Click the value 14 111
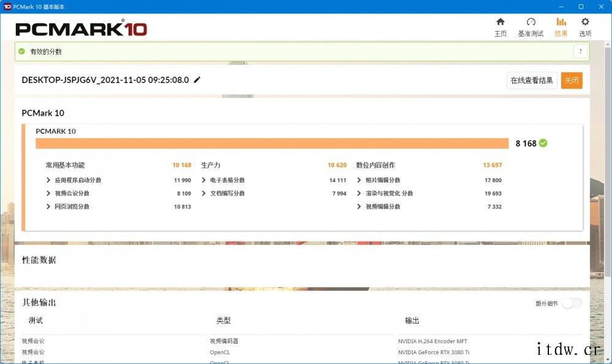612x364 pixels. (x=338, y=180)
